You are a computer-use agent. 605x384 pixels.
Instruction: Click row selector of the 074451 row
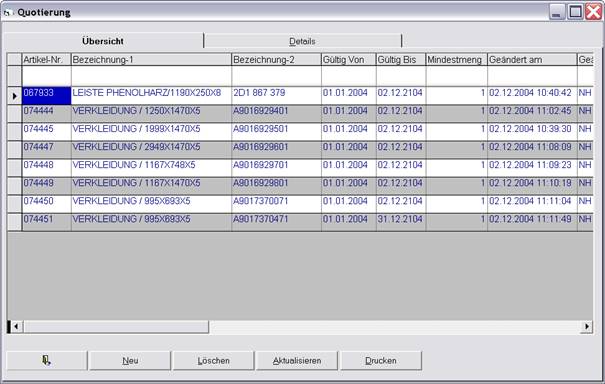pos(14,222)
